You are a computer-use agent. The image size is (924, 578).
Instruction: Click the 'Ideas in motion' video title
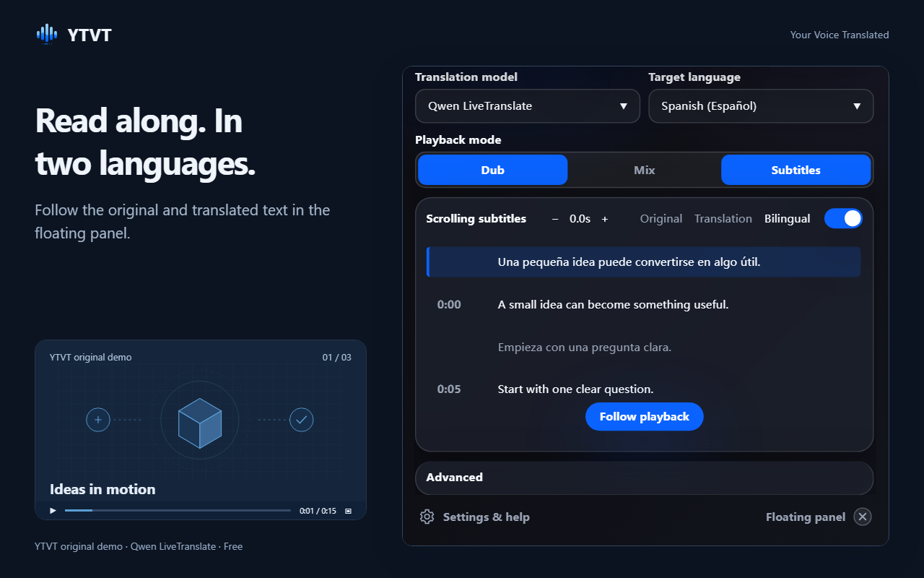103,489
